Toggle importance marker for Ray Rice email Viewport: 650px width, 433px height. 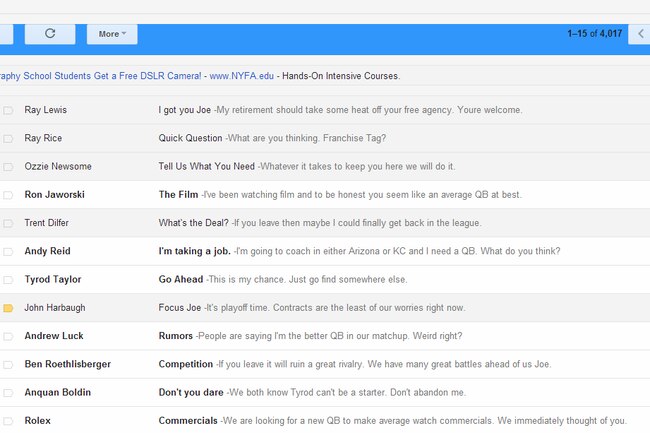[8, 138]
